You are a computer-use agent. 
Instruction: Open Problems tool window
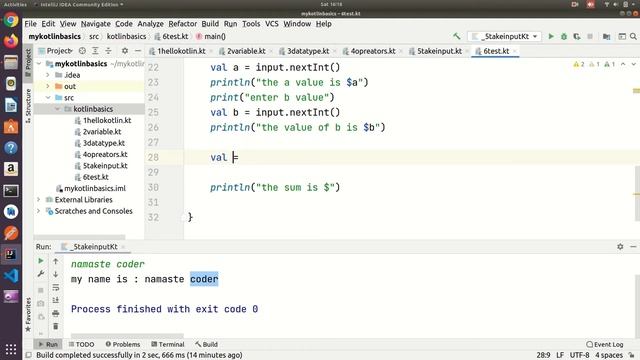coord(123,344)
